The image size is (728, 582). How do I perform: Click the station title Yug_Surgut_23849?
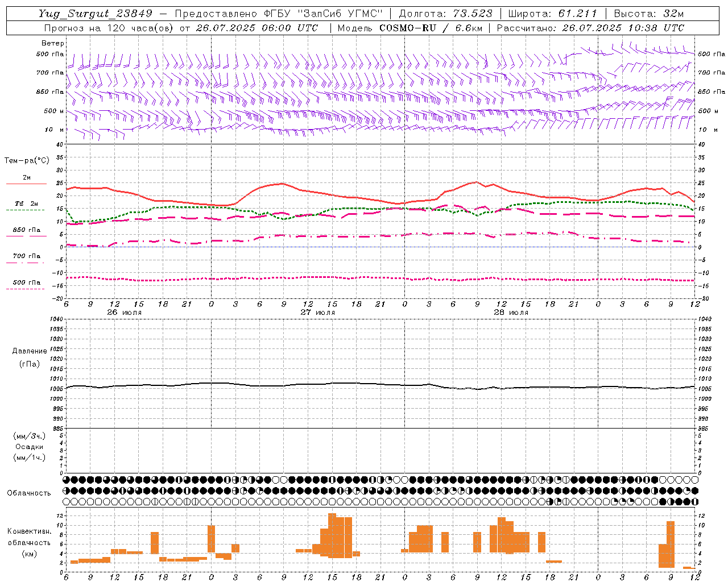pos(96,14)
